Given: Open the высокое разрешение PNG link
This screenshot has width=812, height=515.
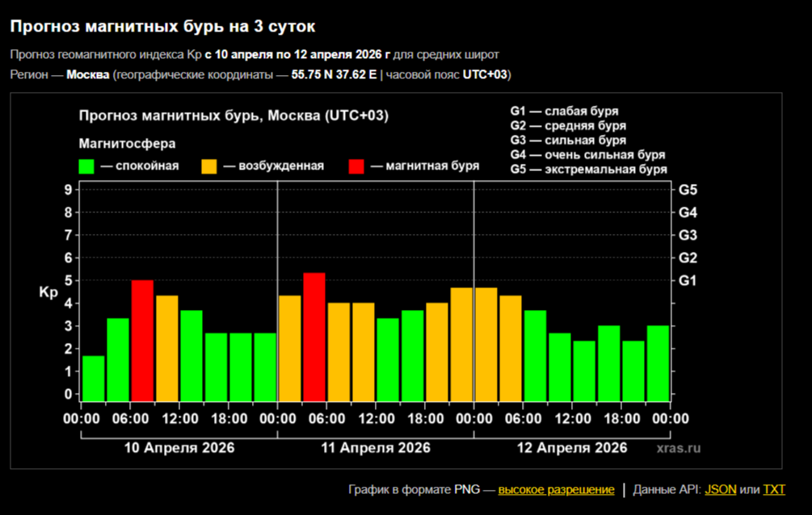Looking at the screenshot, I should (556, 490).
